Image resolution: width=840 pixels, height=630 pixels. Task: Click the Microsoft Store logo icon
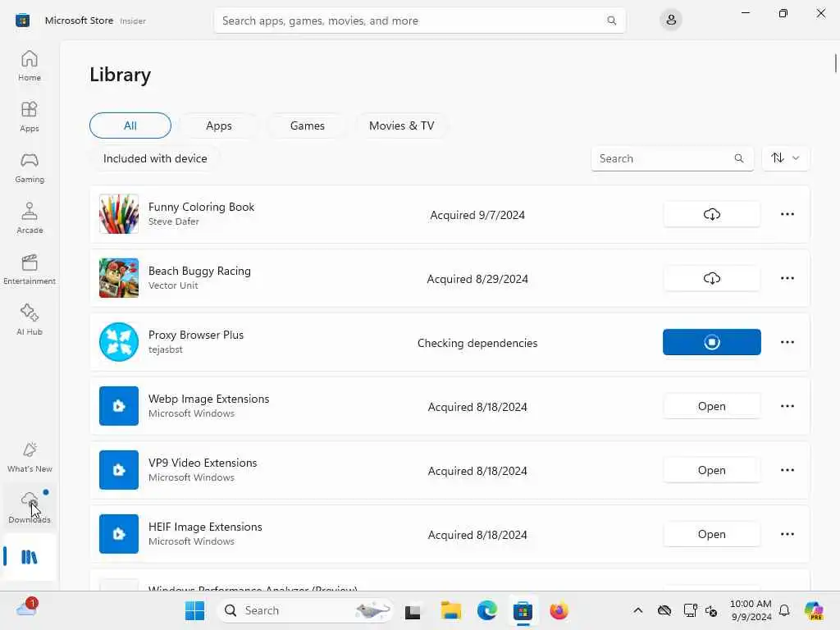22,21
